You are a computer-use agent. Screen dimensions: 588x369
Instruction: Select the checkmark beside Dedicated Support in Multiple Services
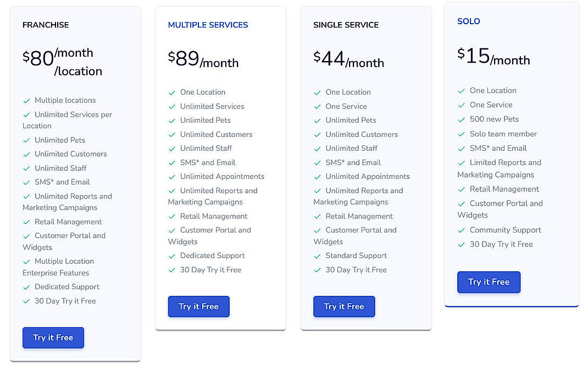[x=172, y=256]
